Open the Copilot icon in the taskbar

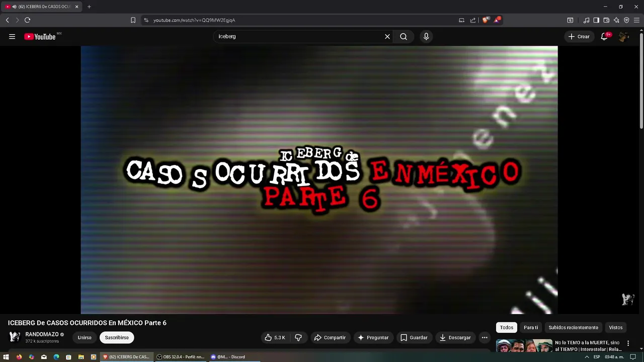coord(31,357)
